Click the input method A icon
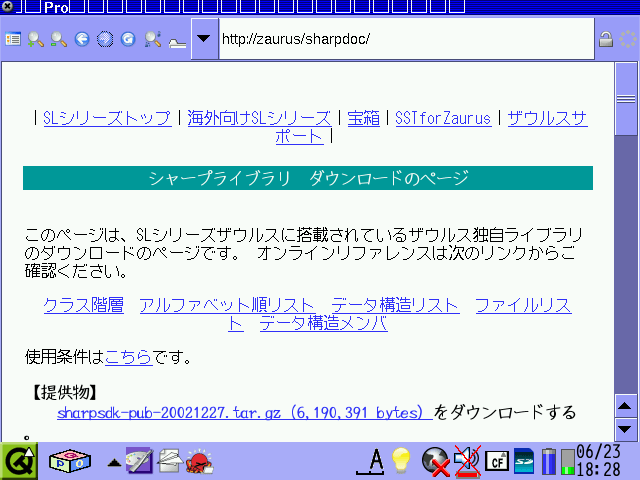 [x=371, y=462]
